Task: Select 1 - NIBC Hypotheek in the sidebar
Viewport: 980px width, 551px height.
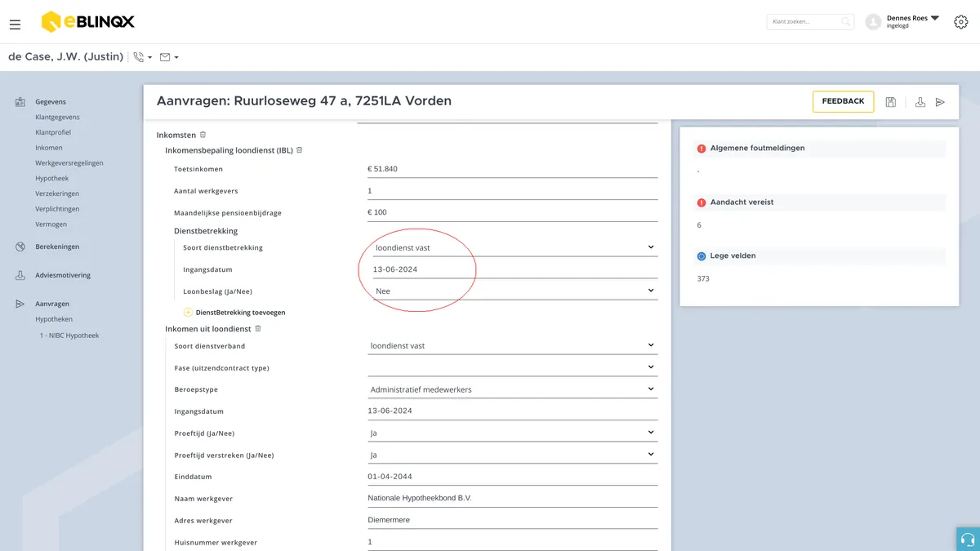Action: (69, 335)
